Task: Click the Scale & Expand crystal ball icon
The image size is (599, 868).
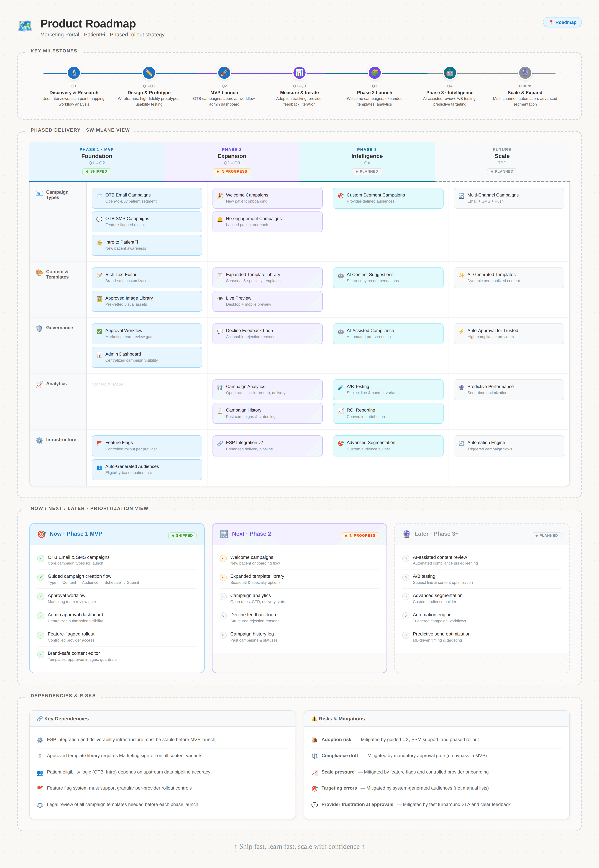Action: coord(525,73)
